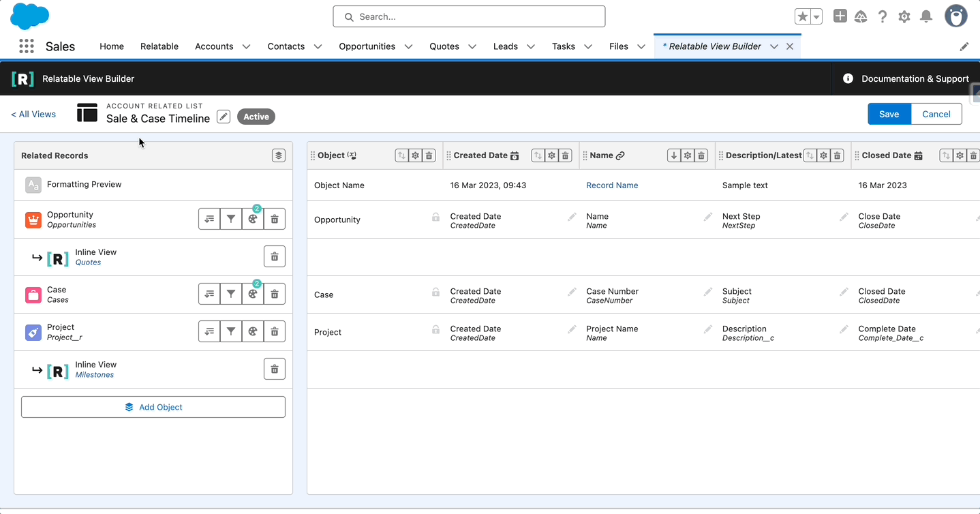The width and height of the screenshot is (980, 514).
Task: Delete the Object column
Action: [x=429, y=155]
